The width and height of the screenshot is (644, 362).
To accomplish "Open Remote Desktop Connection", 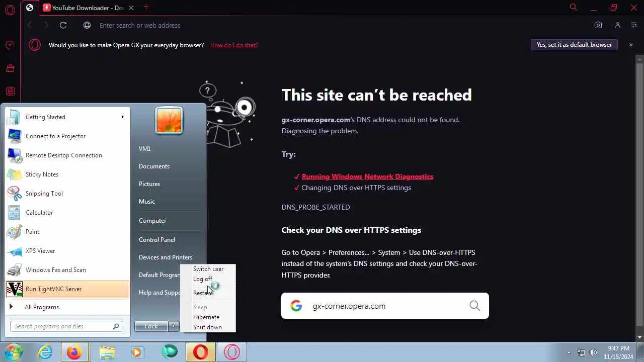I will (x=67, y=155).
